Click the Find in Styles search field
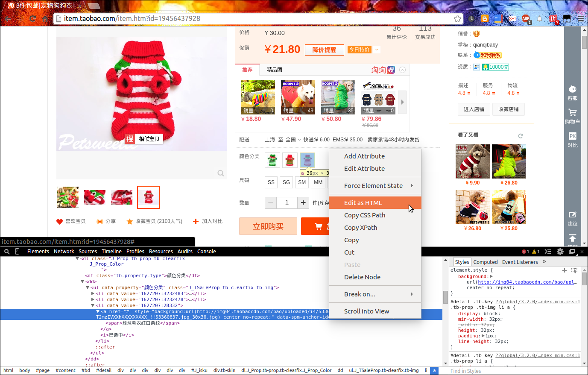 [515, 371]
